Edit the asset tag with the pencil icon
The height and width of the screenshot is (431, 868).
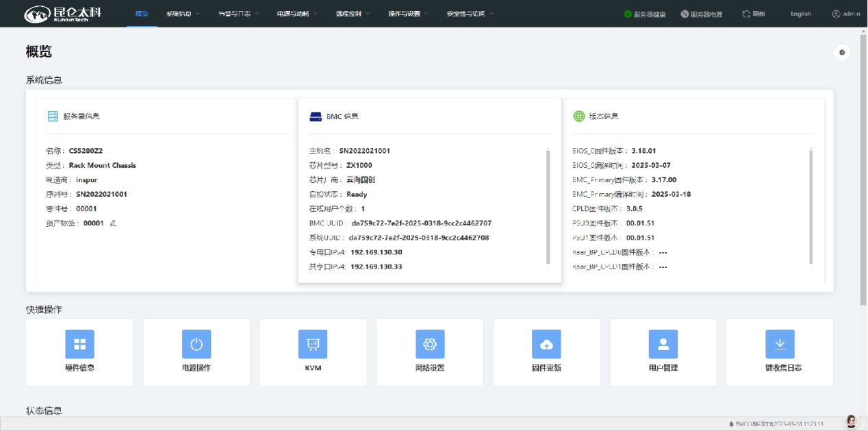point(114,223)
